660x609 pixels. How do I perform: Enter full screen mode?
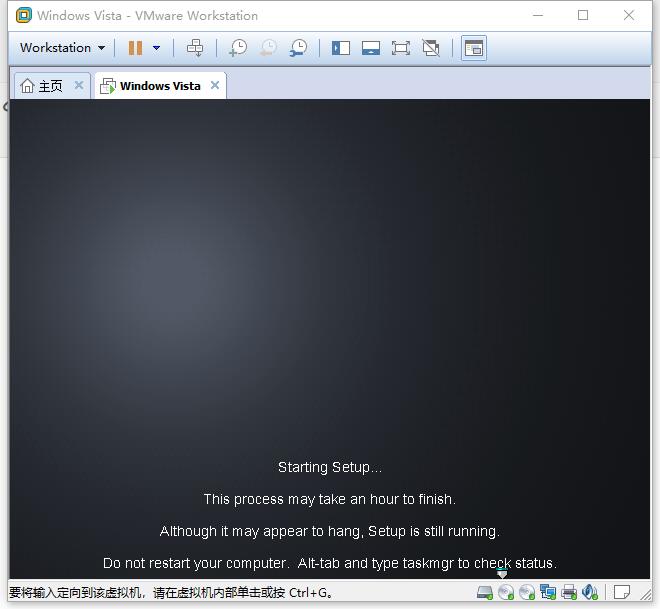(x=401, y=48)
